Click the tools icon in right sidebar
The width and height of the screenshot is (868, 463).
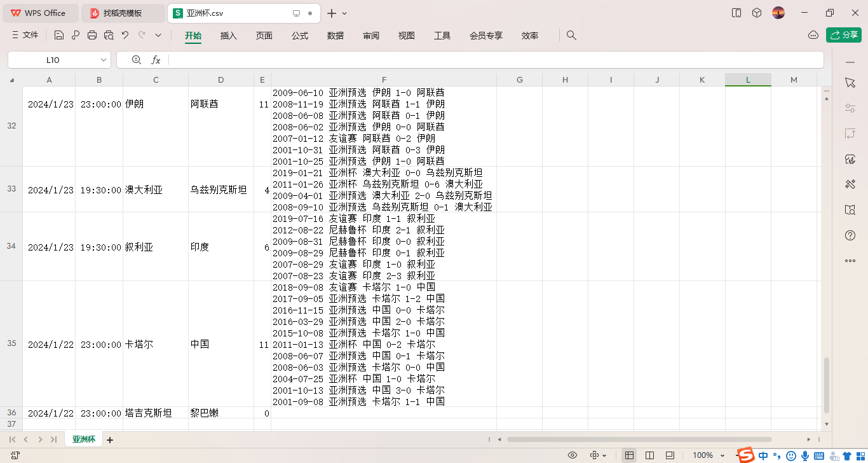850,184
